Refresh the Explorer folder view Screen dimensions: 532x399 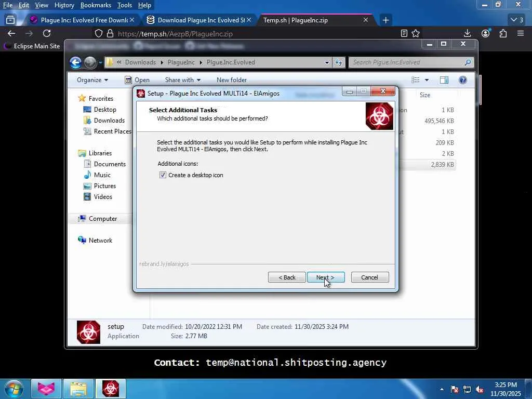click(339, 62)
